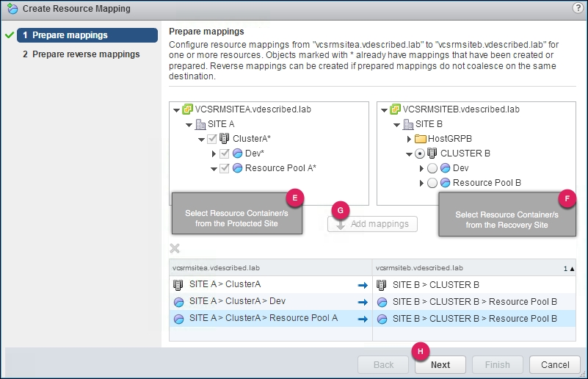
Task: Sort by vcsrmsiteb.vdescribed.lab column header
Action: click(474, 268)
